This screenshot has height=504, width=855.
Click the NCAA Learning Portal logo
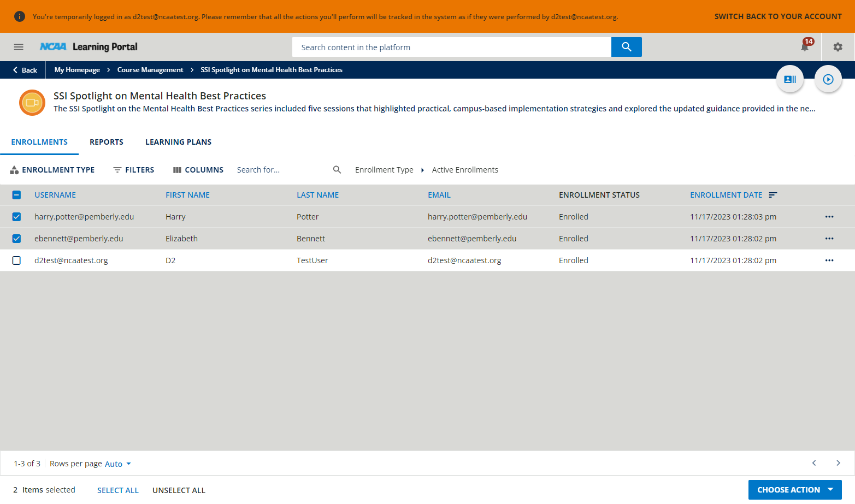click(x=89, y=47)
